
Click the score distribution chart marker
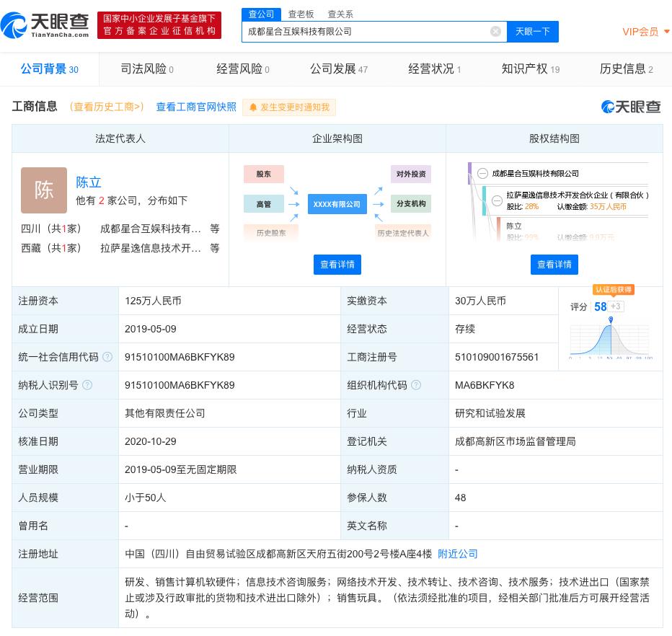pyautogui.click(x=611, y=319)
